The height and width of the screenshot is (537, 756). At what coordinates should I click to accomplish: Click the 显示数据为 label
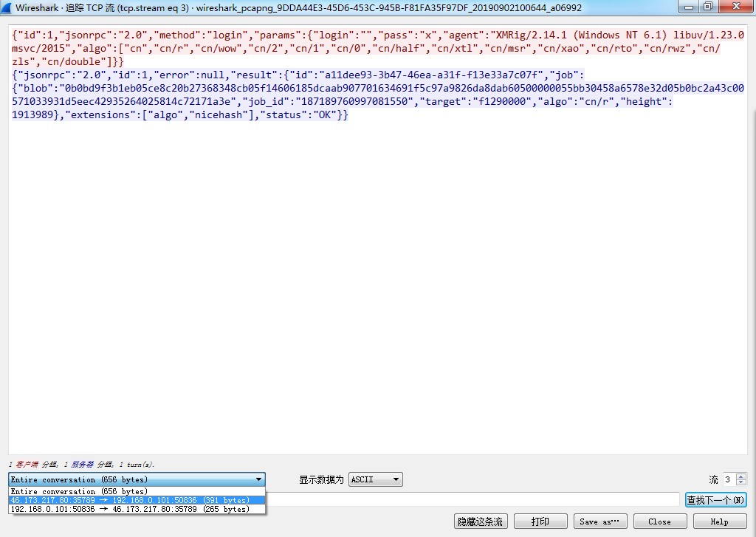click(321, 479)
